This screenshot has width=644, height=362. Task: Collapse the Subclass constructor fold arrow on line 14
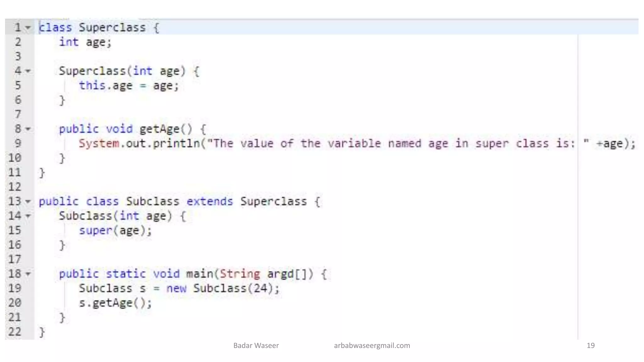[x=28, y=216]
